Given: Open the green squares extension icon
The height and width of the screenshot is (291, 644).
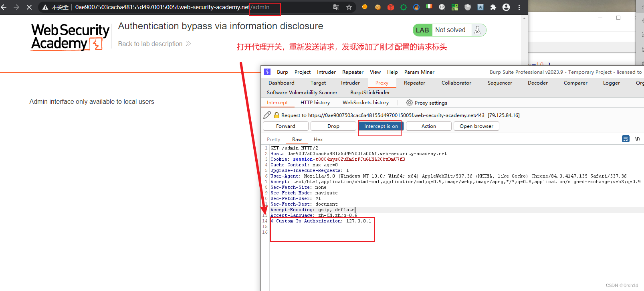Looking at the screenshot, I should point(455,7).
